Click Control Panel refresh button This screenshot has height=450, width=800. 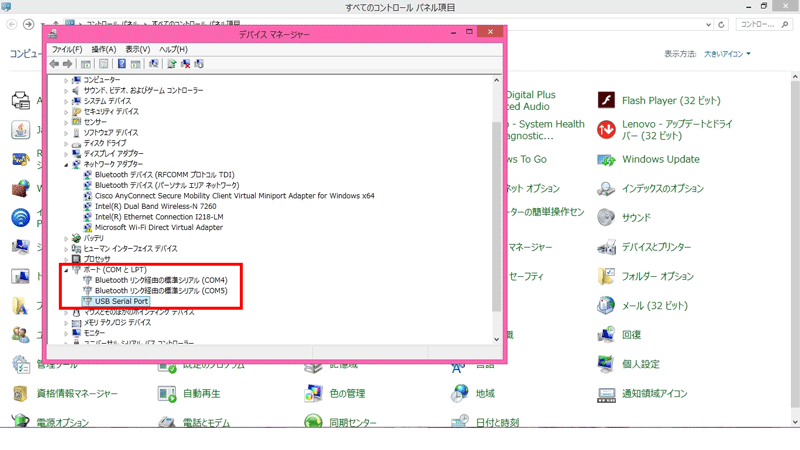tap(721, 24)
